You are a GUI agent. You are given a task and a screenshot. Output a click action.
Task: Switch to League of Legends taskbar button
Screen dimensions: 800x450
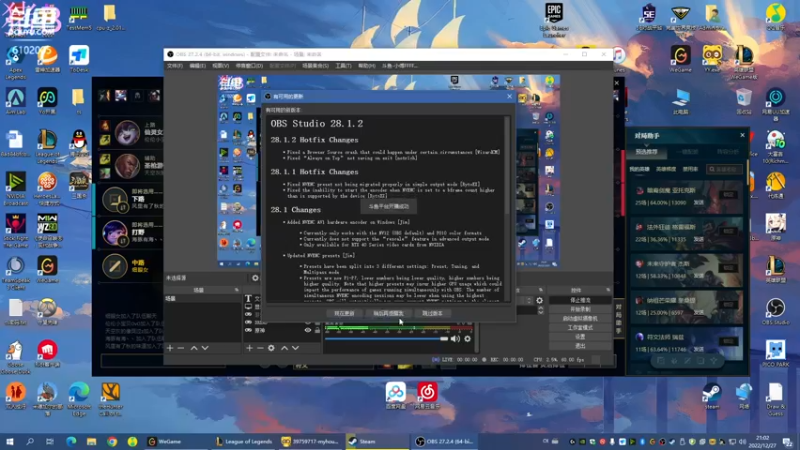(243, 441)
